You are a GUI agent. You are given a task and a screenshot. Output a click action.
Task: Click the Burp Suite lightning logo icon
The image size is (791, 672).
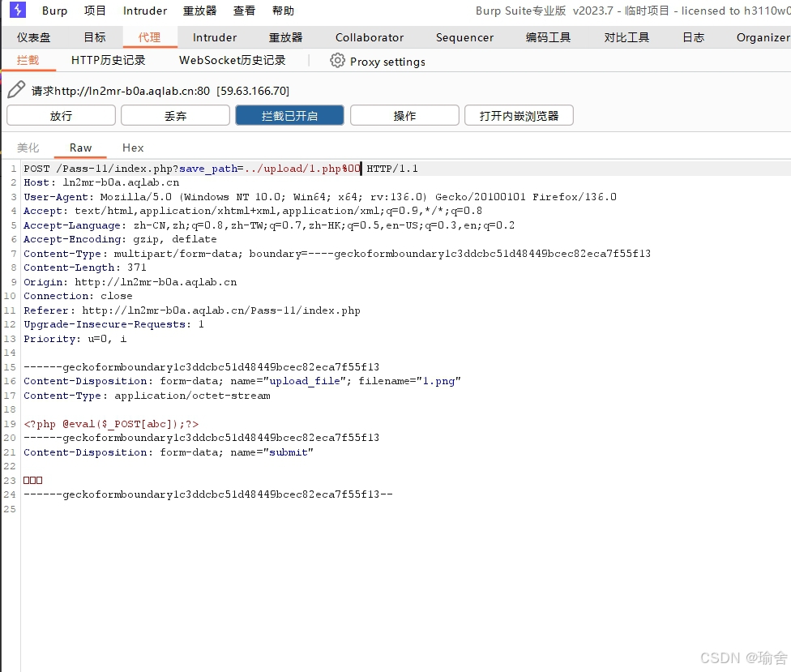(18, 10)
